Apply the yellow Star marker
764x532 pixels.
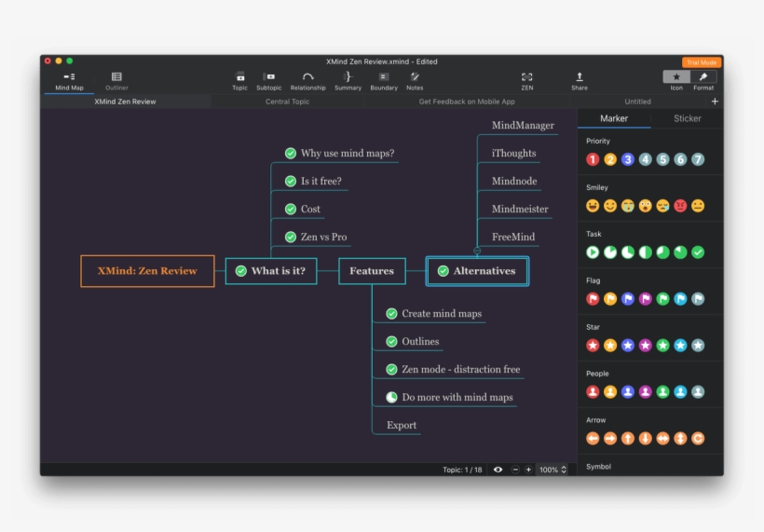point(610,346)
